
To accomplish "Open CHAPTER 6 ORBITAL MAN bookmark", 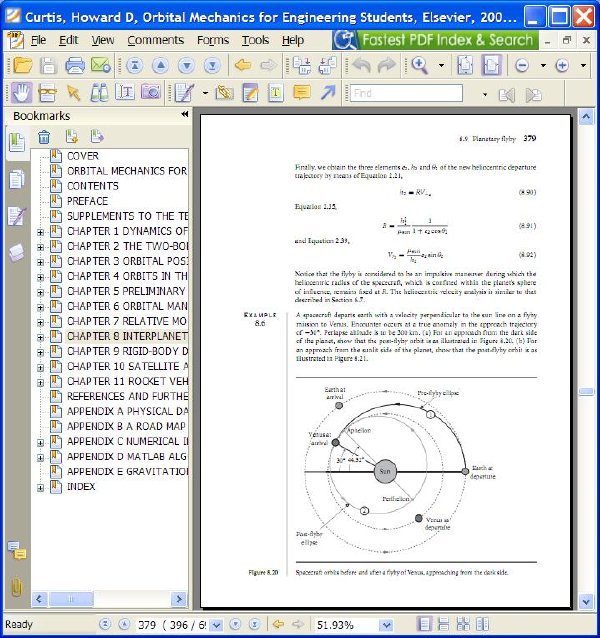I will (x=127, y=306).
